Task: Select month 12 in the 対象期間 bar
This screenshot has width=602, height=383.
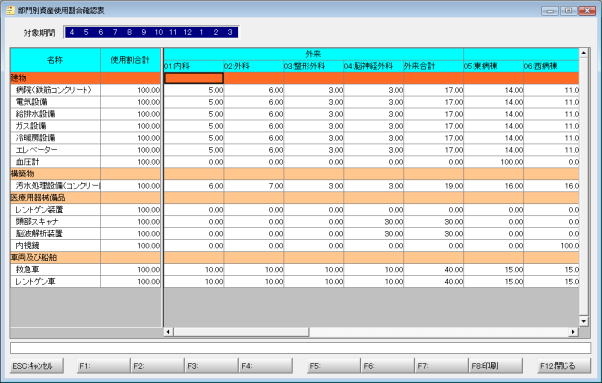Action: (x=187, y=32)
